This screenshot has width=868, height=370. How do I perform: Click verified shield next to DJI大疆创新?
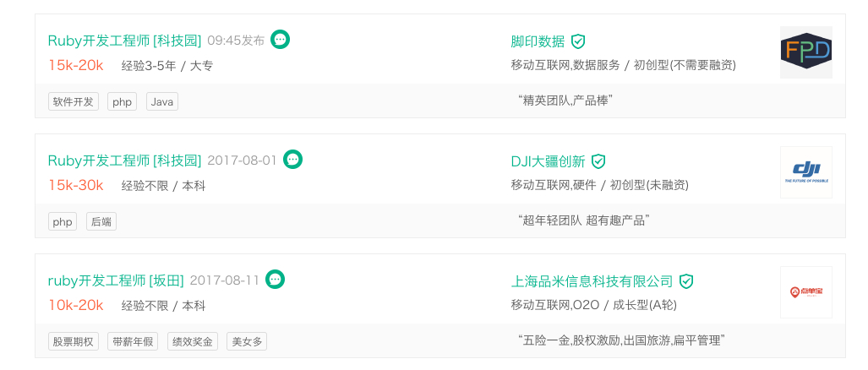598,161
